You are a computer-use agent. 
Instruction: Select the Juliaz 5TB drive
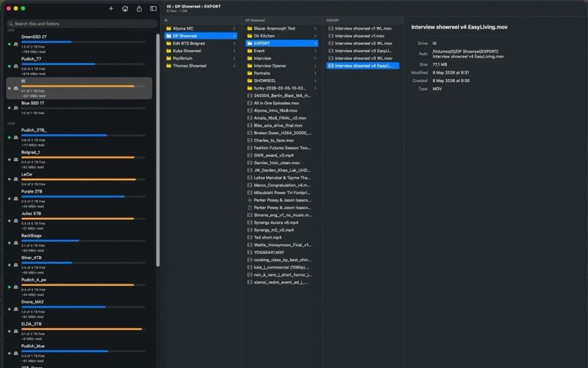point(79,221)
